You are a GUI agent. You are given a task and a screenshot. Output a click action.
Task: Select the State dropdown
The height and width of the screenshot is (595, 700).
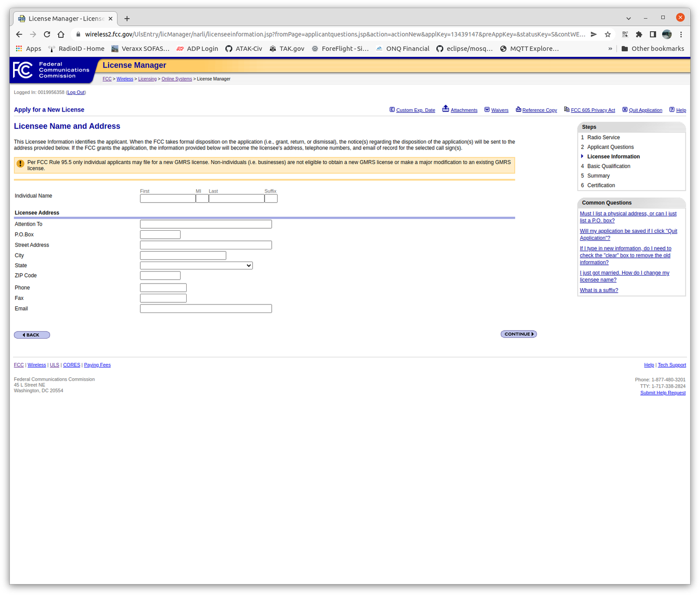coord(196,265)
